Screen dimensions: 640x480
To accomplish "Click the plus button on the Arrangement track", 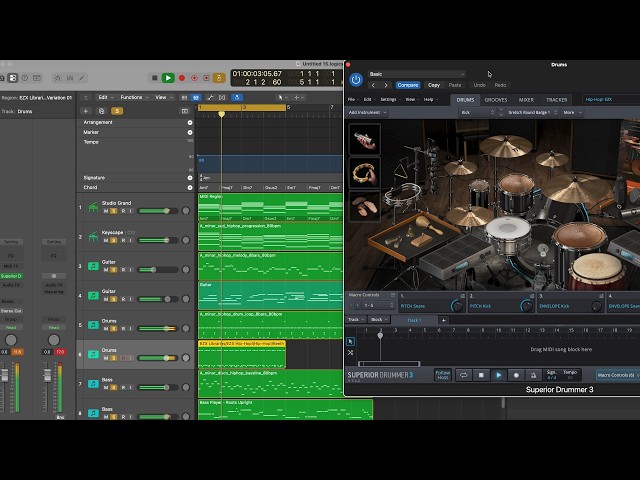I will point(190,122).
